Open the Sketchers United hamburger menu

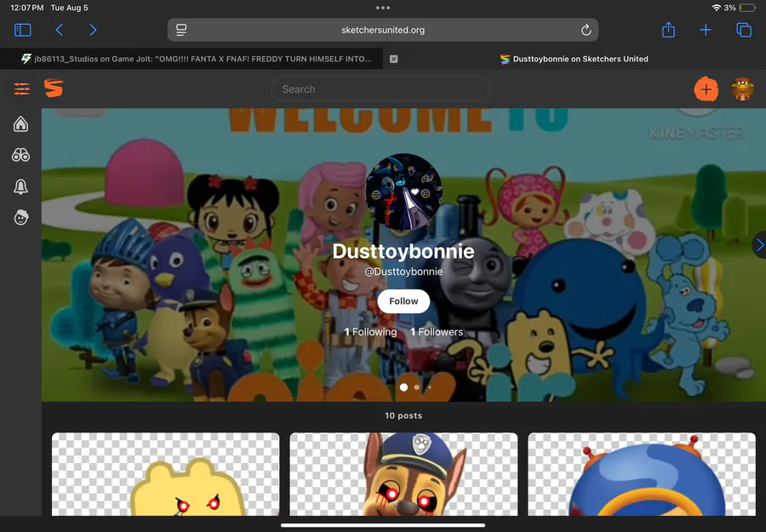(22, 89)
